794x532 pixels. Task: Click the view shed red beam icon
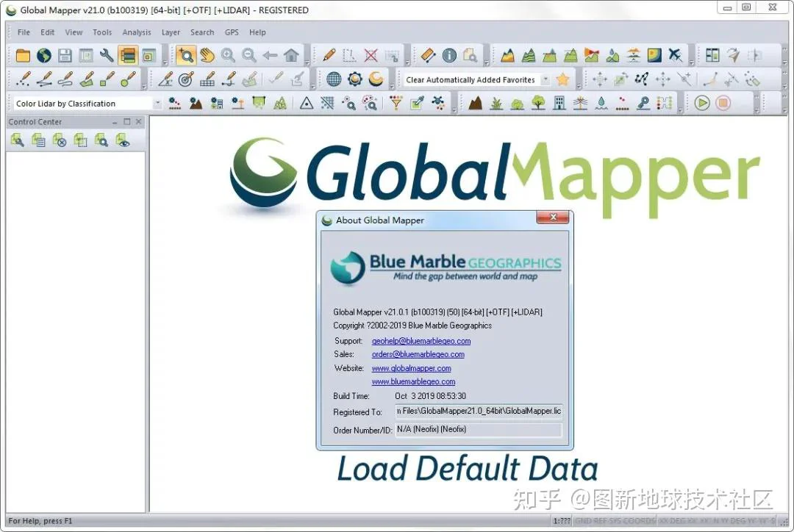coord(591,55)
